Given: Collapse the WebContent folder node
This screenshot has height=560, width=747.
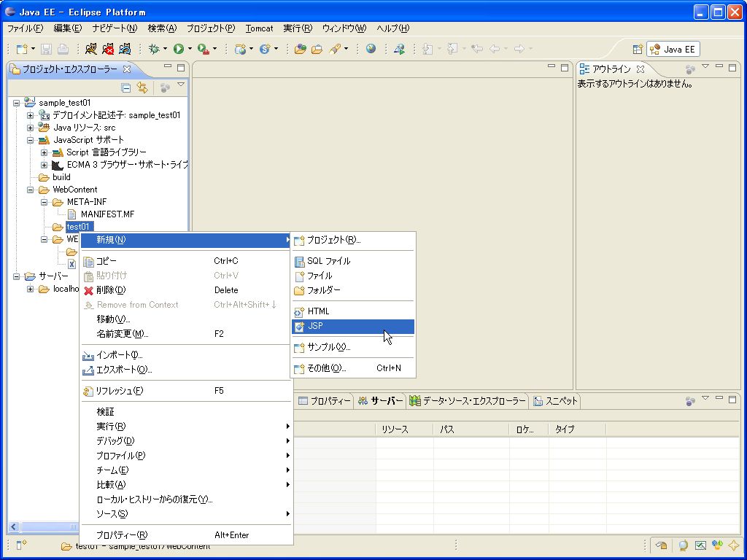Looking at the screenshot, I should click(x=30, y=190).
